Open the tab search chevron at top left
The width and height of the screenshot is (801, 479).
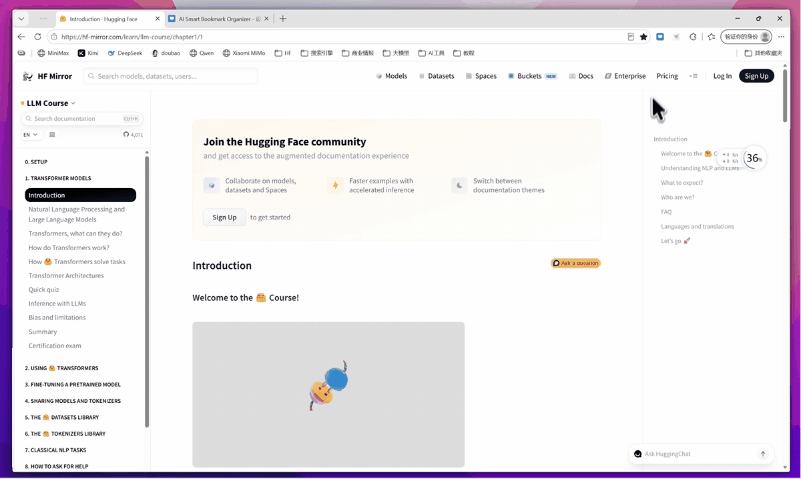point(21,19)
